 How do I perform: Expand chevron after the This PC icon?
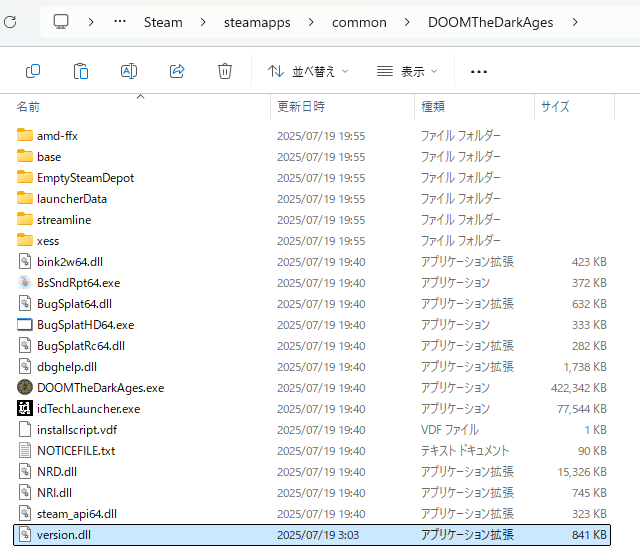tap(91, 22)
